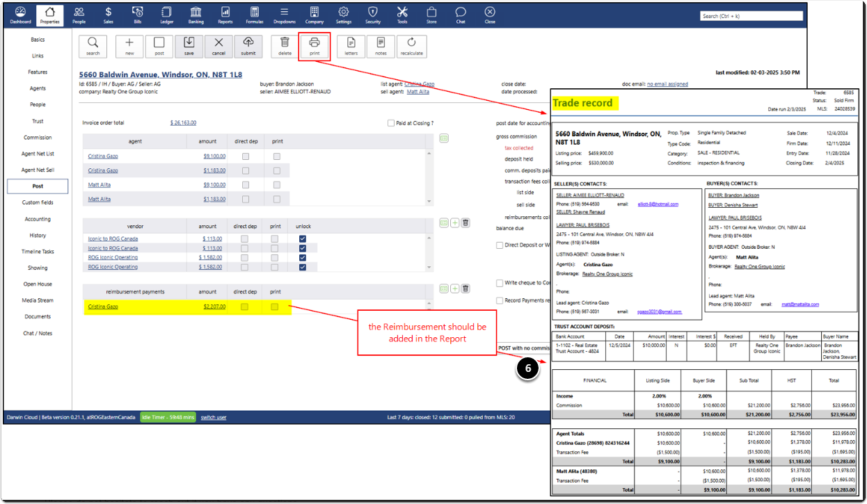Open the letters toolbar button

351,46
